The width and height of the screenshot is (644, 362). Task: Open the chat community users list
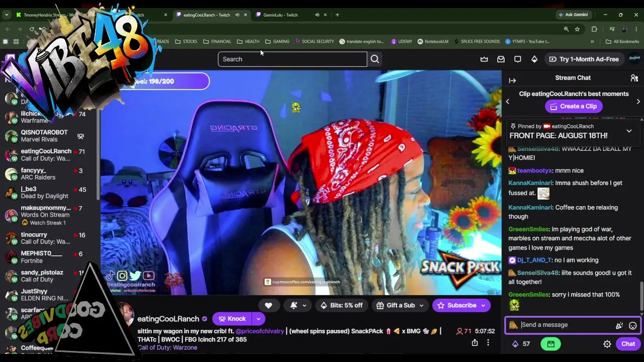pos(634,78)
